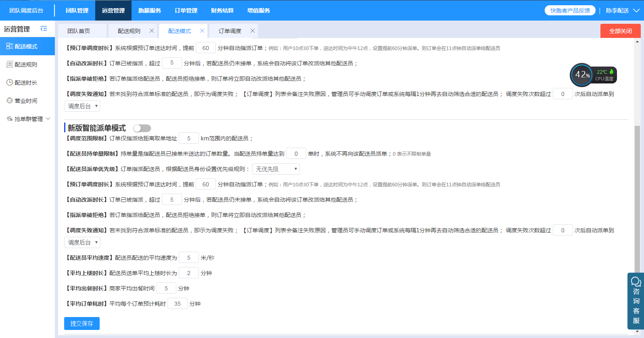The height and width of the screenshot is (338, 644).
Task: Open the 跑腿服务 menu
Action: (x=150, y=10)
